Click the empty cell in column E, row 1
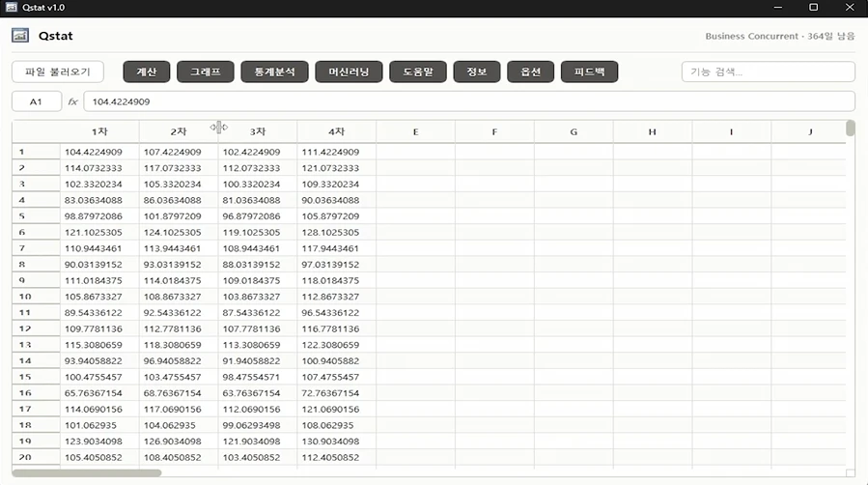The width and height of the screenshot is (868, 485). [x=416, y=152]
